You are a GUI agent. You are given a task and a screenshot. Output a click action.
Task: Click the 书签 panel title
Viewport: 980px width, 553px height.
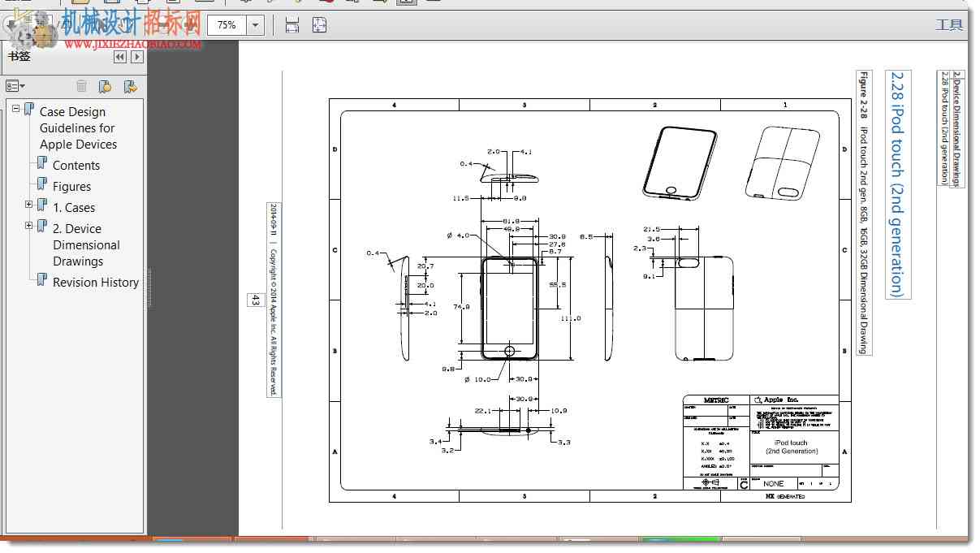(19, 56)
